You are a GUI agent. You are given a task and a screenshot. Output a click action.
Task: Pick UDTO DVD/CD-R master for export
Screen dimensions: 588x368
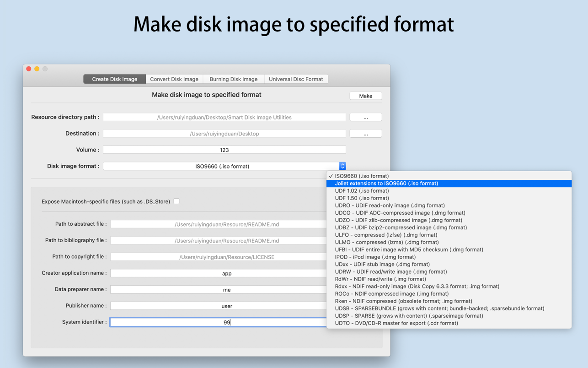(x=396, y=323)
